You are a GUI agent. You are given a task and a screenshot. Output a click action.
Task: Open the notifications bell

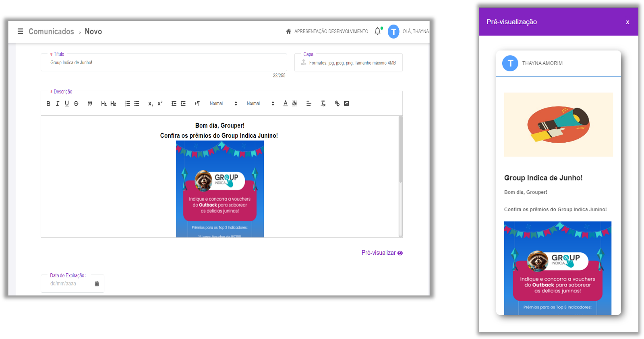pyautogui.click(x=377, y=31)
